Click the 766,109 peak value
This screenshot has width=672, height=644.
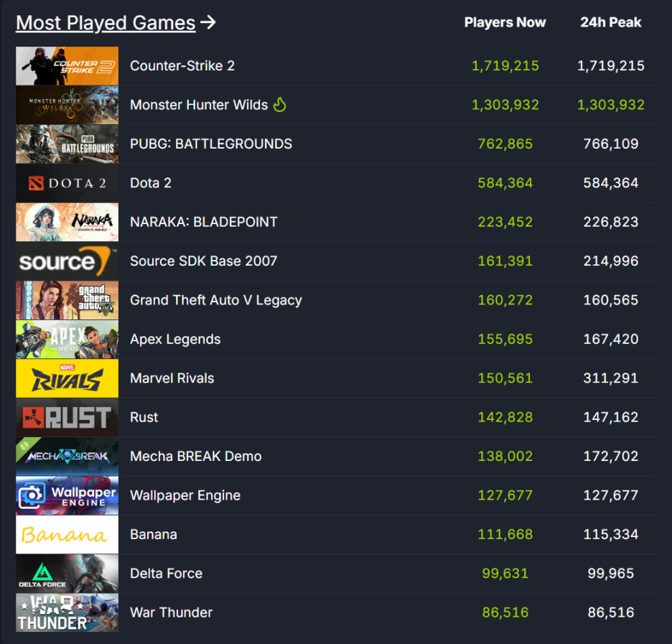tap(611, 144)
